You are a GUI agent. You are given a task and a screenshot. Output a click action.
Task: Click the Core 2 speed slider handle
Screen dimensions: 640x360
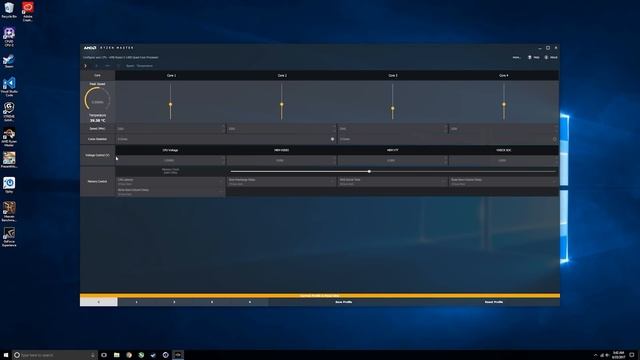coord(282,104)
